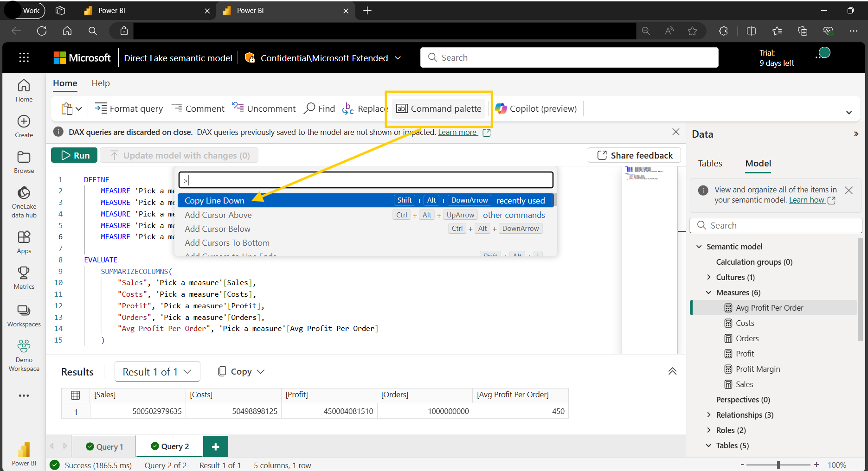This screenshot has height=471, width=868.
Task: Open the Command palette button
Action: click(439, 108)
